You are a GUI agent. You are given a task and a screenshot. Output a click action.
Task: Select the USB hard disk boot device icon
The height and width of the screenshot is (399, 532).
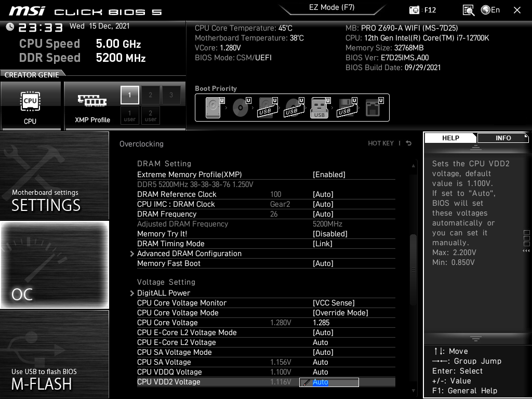(268, 108)
